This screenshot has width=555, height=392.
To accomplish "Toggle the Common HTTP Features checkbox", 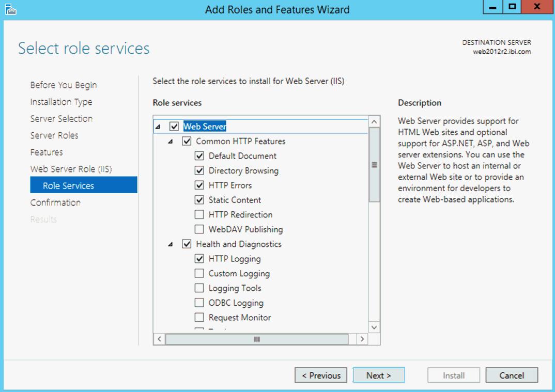I will [x=187, y=141].
